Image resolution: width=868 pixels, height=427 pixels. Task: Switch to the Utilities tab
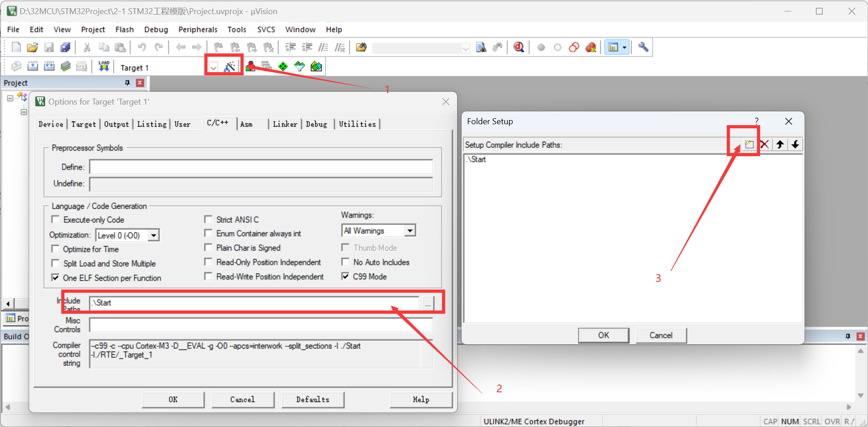[x=357, y=124]
